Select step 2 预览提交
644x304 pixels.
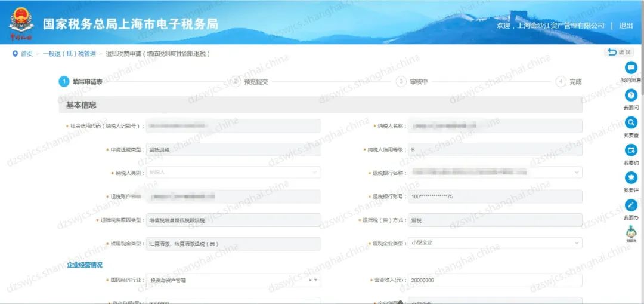(x=249, y=81)
